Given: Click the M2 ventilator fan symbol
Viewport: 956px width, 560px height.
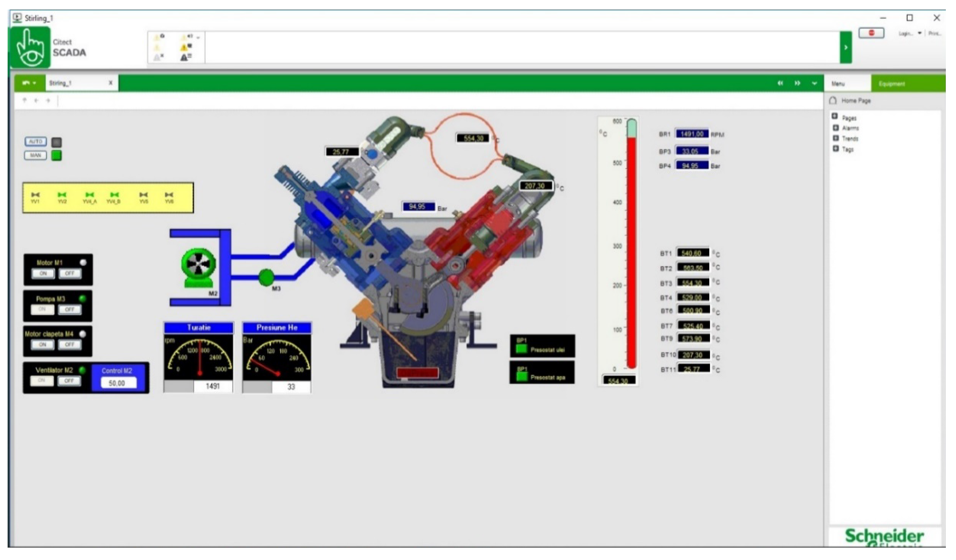Looking at the screenshot, I should [x=199, y=264].
